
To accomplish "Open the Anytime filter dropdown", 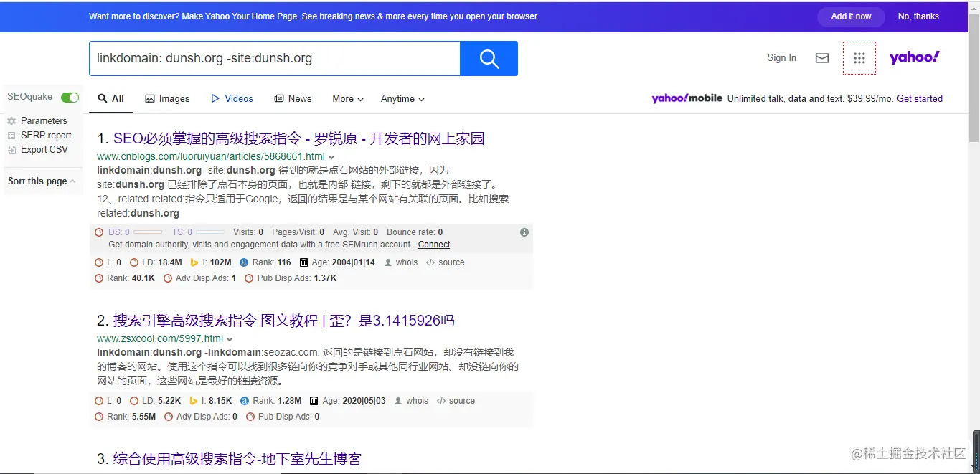I will (402, 99).
